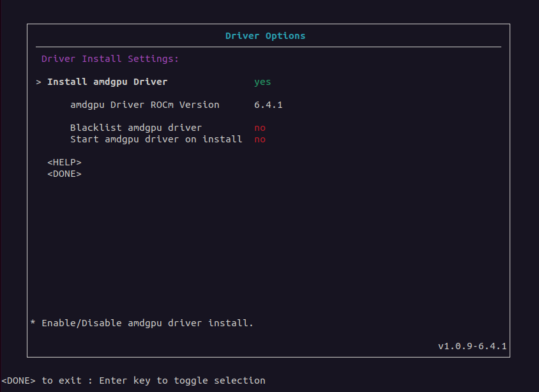Click the Enable/Disable amdgpu hint text
This screenshot has width=539, height=392.
(148, 323)
